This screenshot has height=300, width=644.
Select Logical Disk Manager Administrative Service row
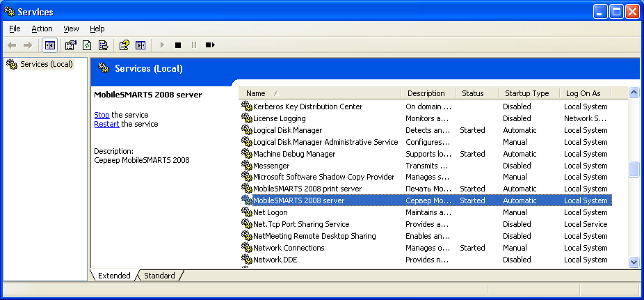tap(426, 142)
